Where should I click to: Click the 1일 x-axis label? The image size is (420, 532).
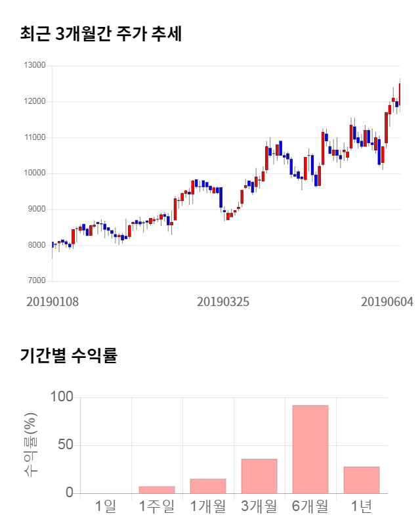105,506
